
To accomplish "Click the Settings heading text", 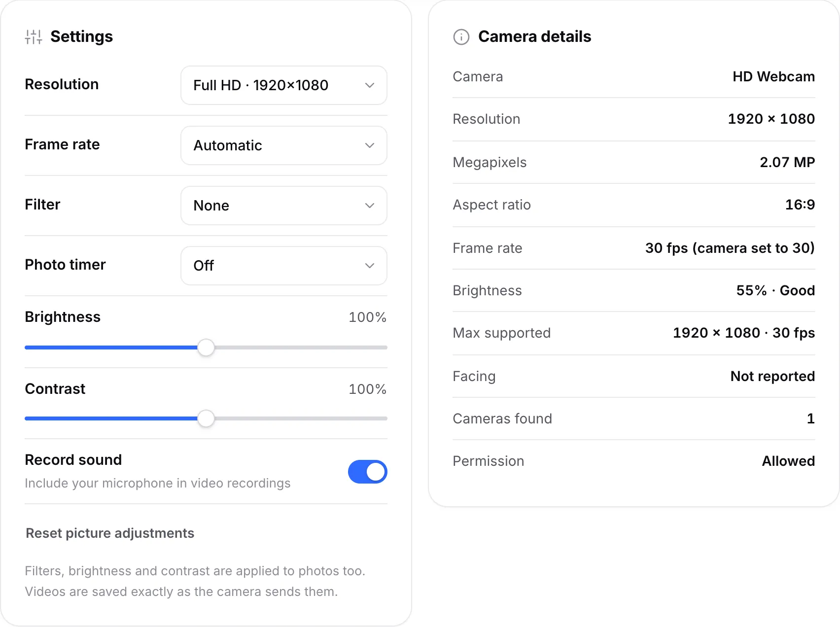I will [x=82, y=36].
